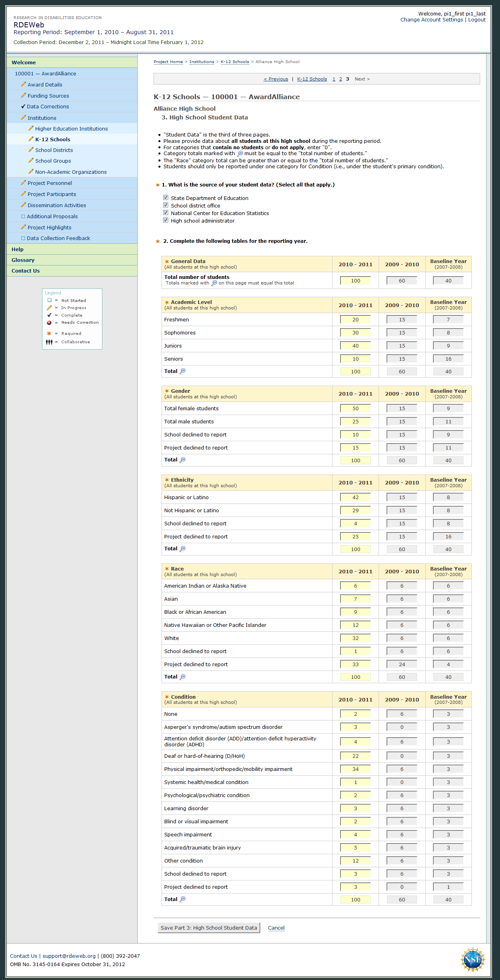Screen dimensions: 500x980
Task: Click the Cancel link
Action: (276, 928)
